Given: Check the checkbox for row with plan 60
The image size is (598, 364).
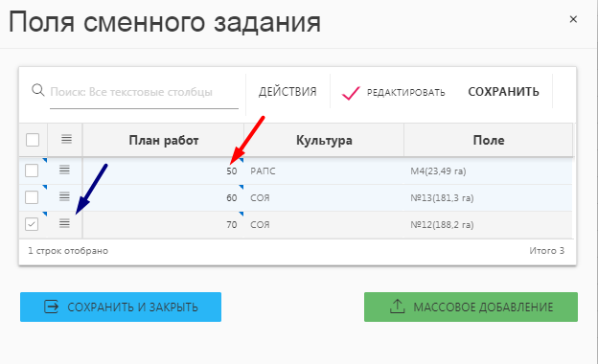Looking at the screenshot, I should pyautogui.click(x=32, y=197).
